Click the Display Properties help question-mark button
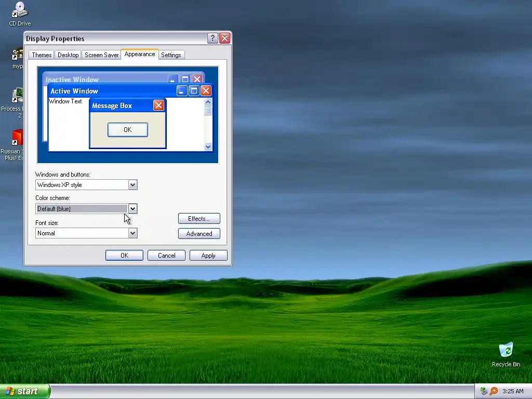This screenshot has height=399, width=532. (212, 38)
